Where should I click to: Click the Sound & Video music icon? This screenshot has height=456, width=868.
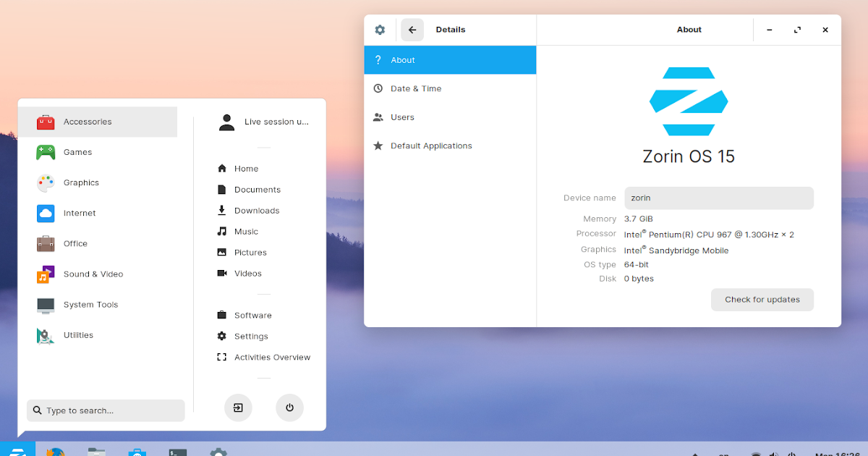click(x=46, y=274)
